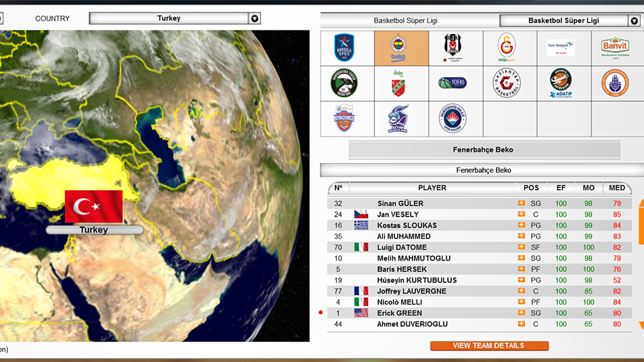Sort roster by N° column header
644x362 pixels.
[x=338, y=188]
